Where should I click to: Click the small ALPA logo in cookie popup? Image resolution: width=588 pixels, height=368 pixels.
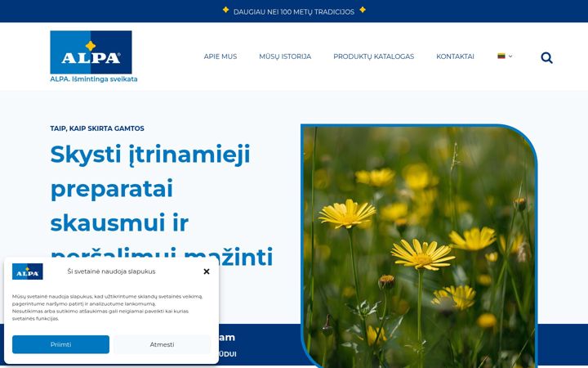pyautogui.click(x=28, y=272)
